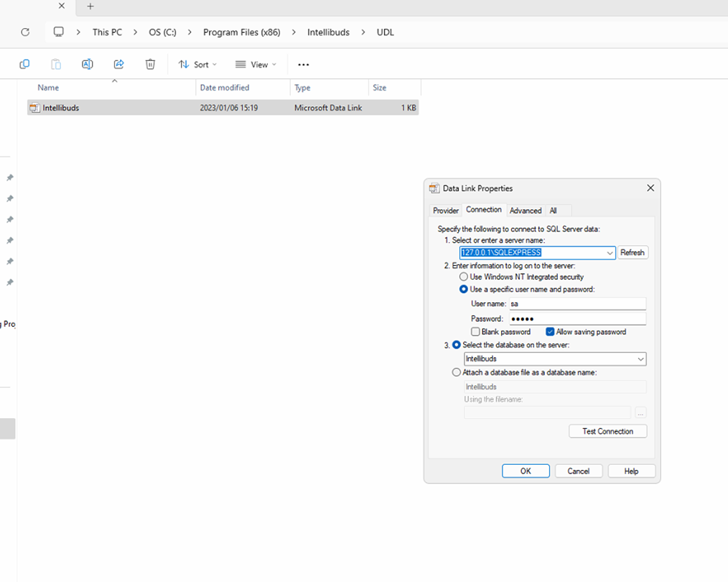Click the Share icon in Explorer toolbar

(119, 64)
